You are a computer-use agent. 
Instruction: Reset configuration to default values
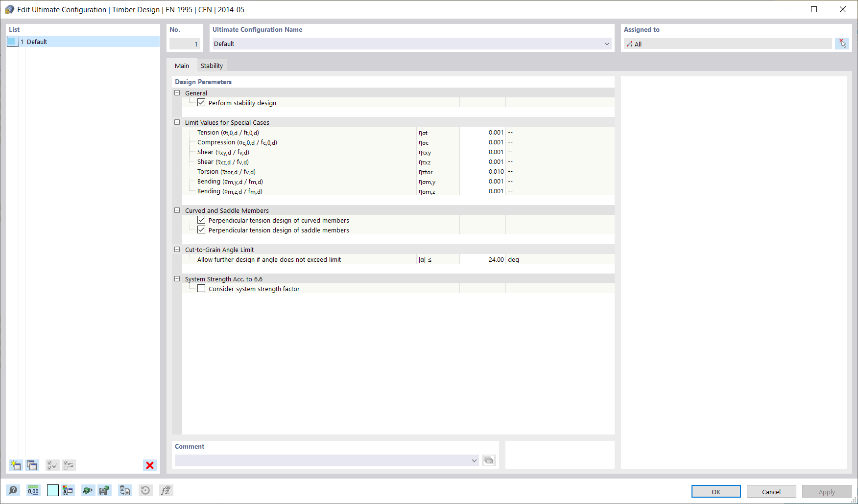[x=145, y=490]
